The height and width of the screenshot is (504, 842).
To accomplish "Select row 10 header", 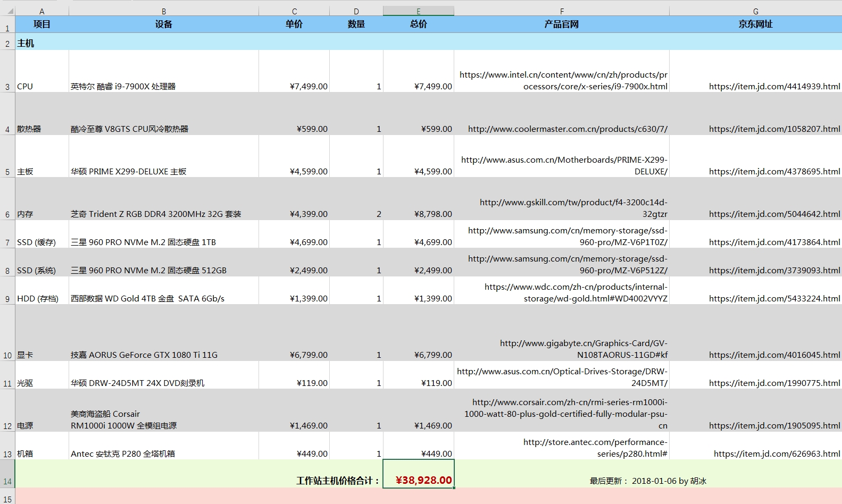I will [x=7, y=355].
